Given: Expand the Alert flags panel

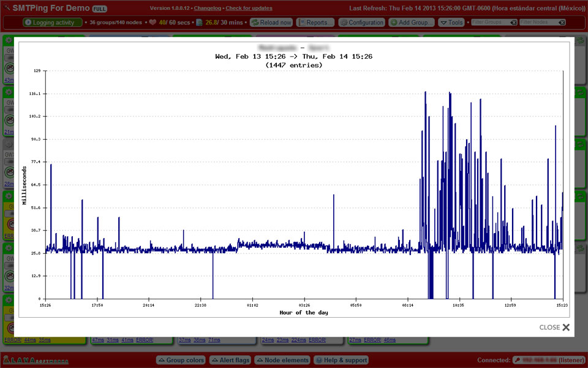Looking at the screenshot, I should pyautogui.click(x=230, y=360).
